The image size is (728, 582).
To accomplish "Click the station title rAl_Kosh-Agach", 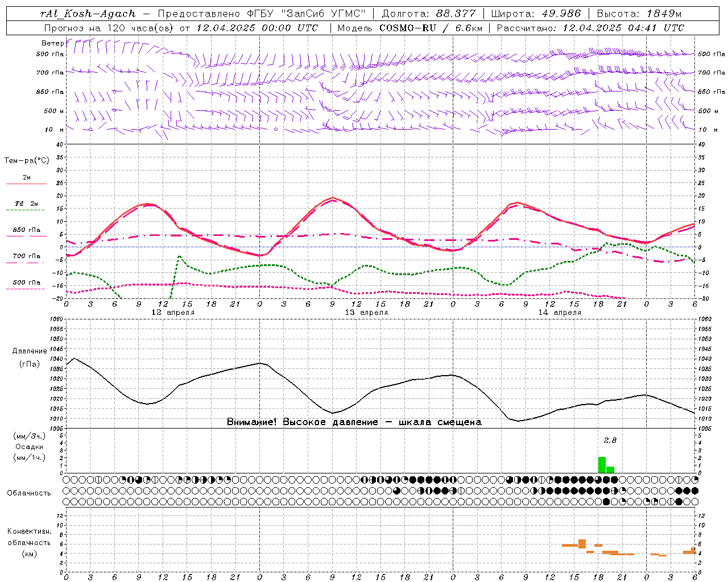I will pos(88,14).
